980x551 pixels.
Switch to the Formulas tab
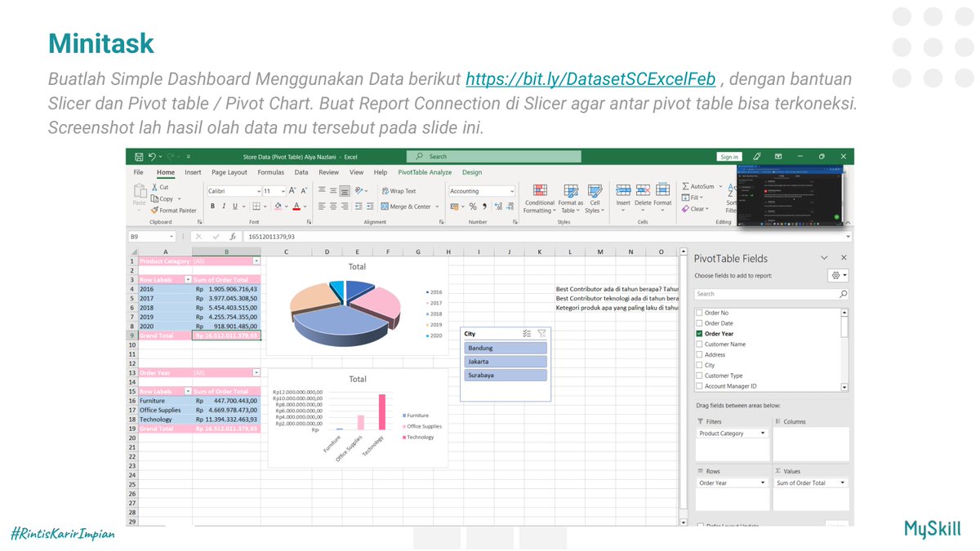[271, 172]
